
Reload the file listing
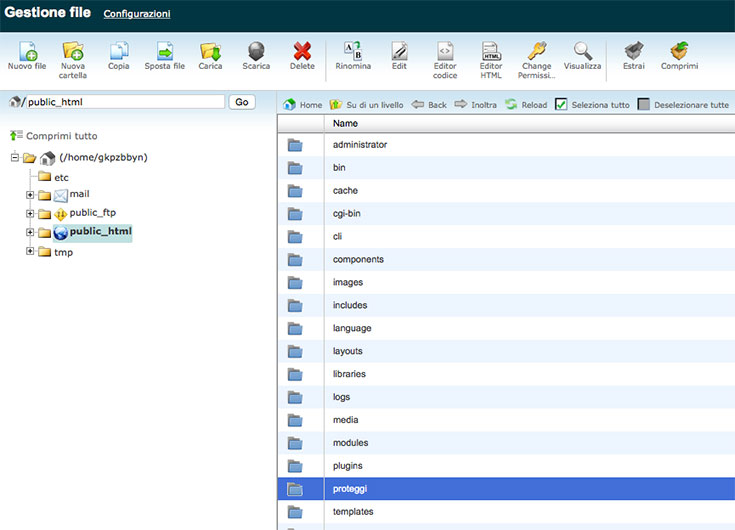526,105
